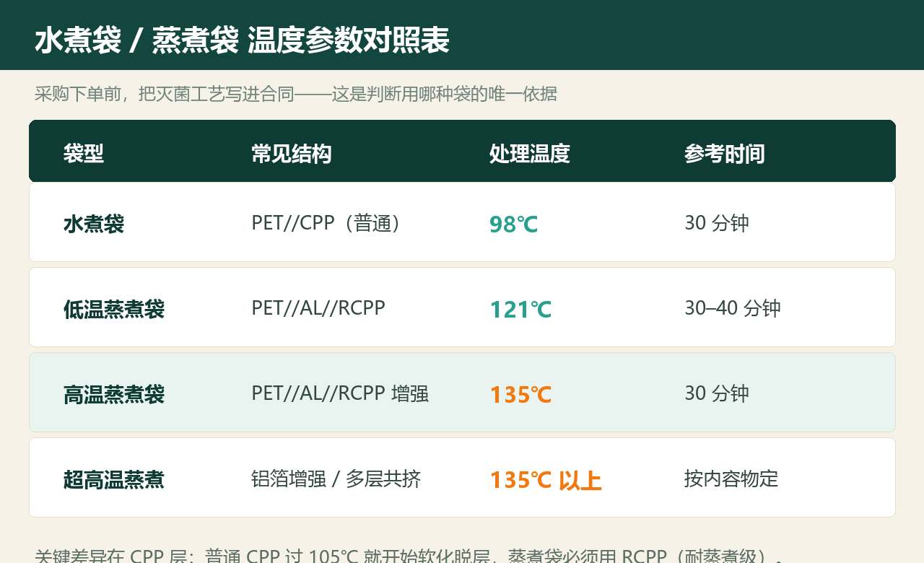Click 30 分钟 in the 水煮袋 row
Screen dimensions: 924x563
717,223
